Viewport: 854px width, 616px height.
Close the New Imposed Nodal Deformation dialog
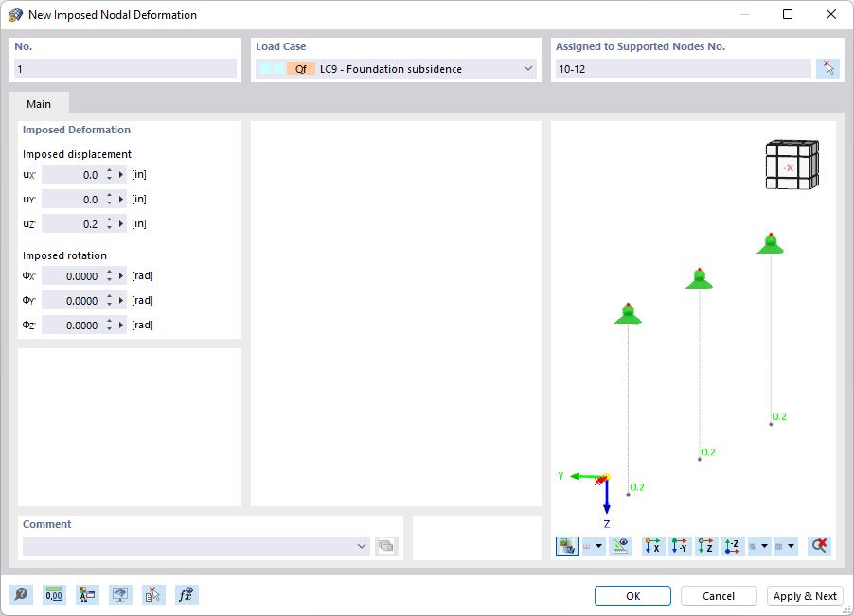(x=831, y=15)
